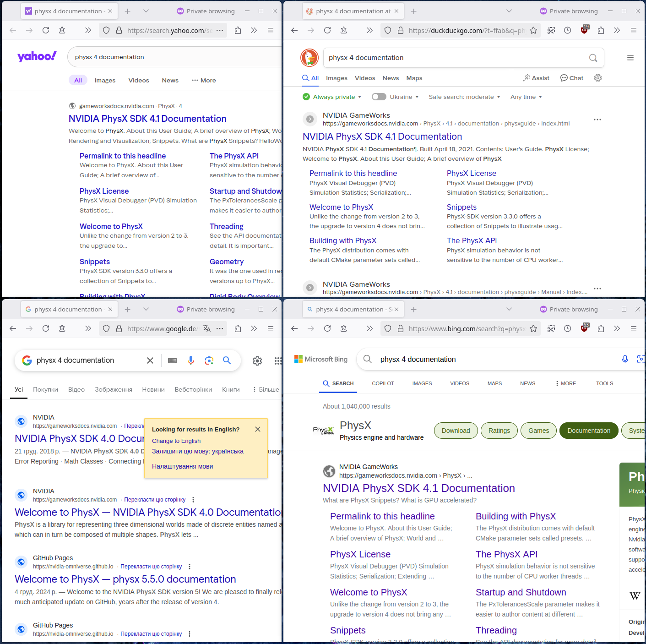Click the Microsoft Bing logo
The width and height of the screenshot is (646, 644).
coord(320,359)
